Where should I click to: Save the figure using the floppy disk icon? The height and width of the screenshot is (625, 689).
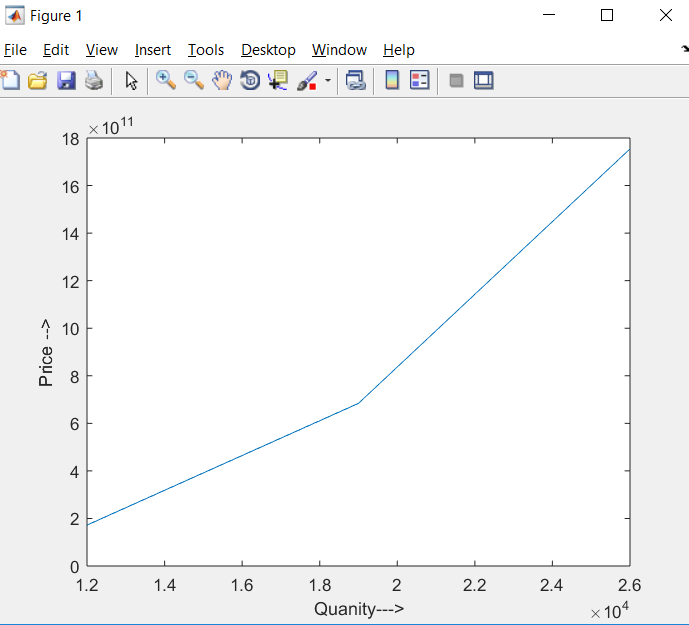click(66, 81)
